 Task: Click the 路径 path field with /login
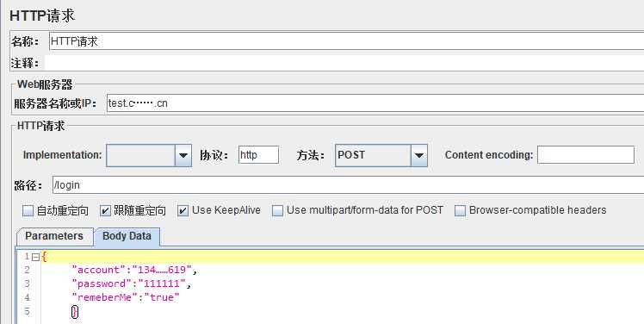tap(349, 185)
